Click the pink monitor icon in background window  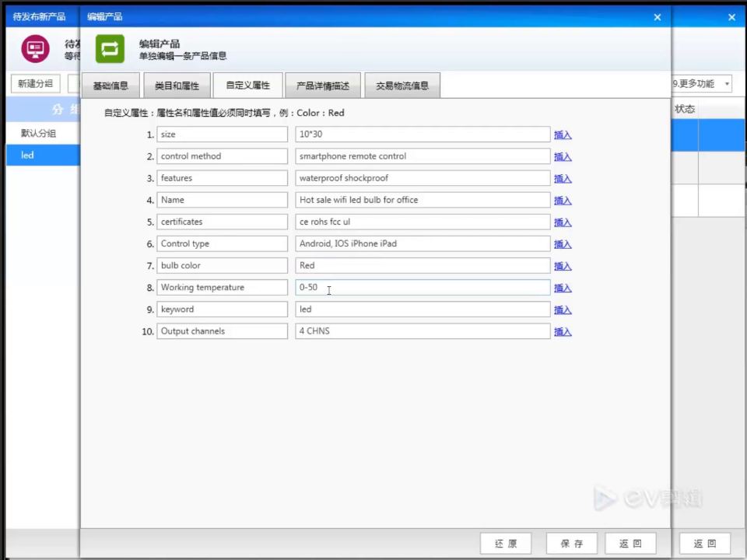35,49
